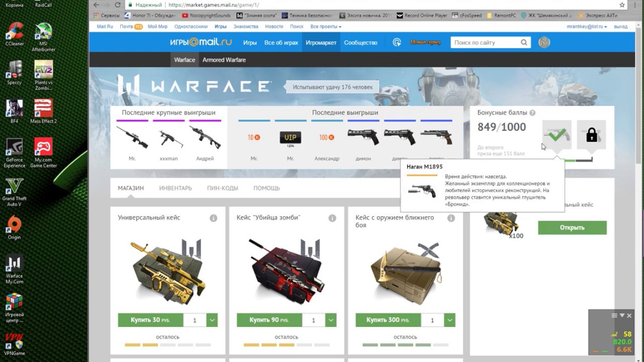Open the Одноклассники link

point(191,27)
